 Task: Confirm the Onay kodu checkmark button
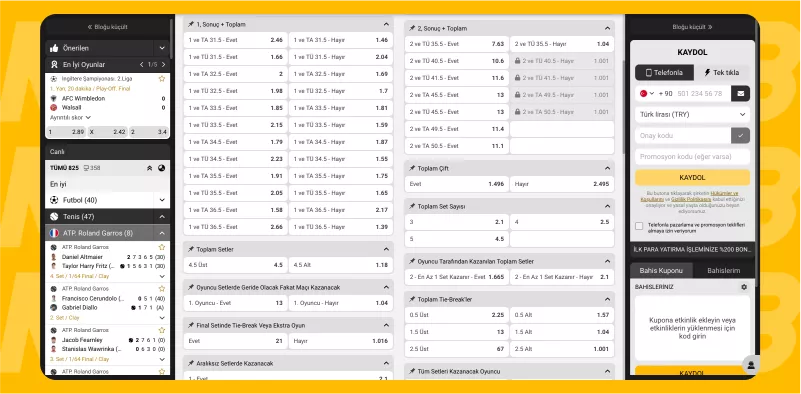pyautogui.click(x=740, y=135)
